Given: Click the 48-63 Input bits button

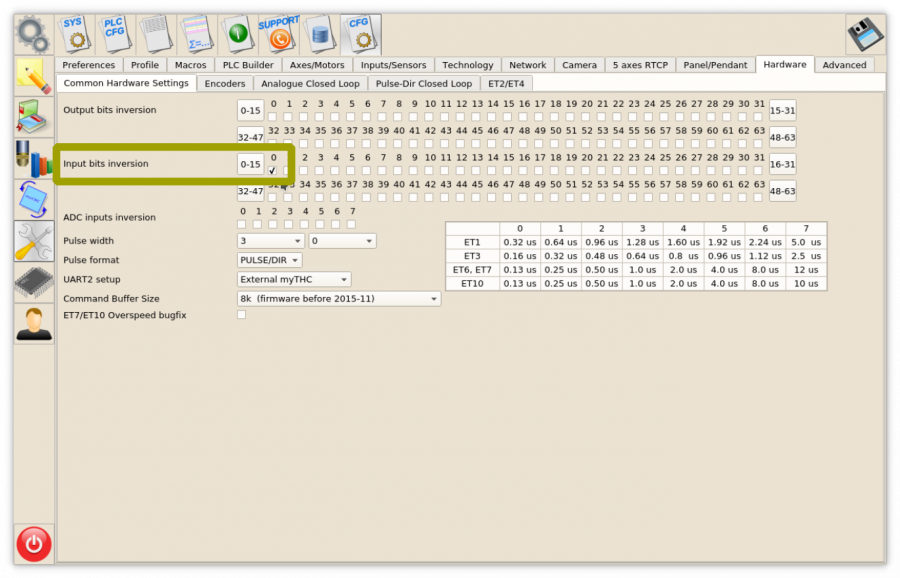Looking at the screenshot, I should (x=782, y=191).
